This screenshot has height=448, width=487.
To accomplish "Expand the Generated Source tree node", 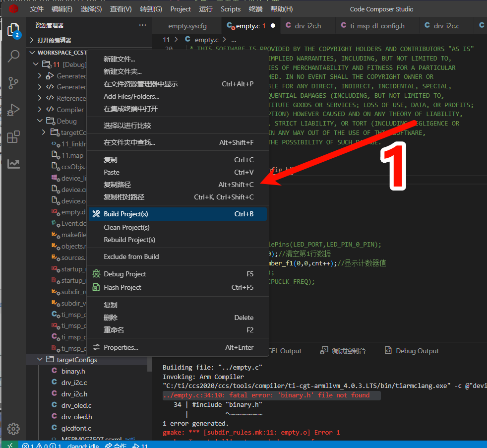I will [40, 75].
